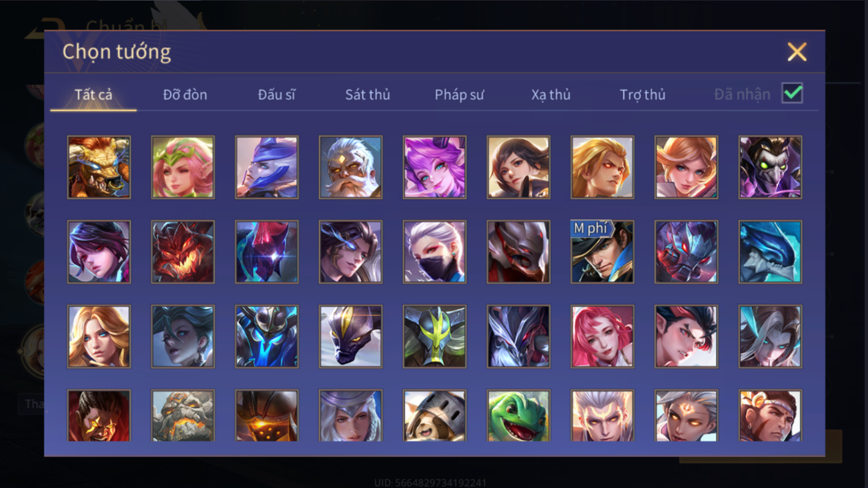868x488 pixels.
Task: Select the green-eyed plague mask hero
Action: (x=770, y=167)
